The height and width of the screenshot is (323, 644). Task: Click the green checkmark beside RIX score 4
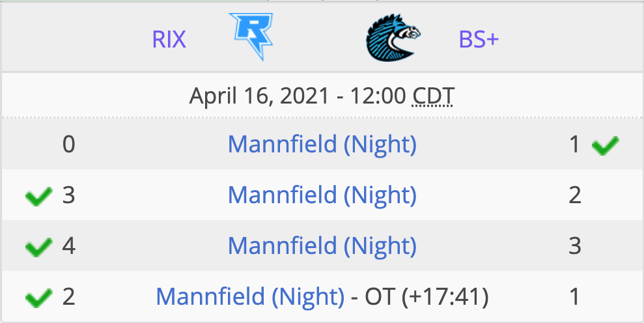click(x=38, y=247)
